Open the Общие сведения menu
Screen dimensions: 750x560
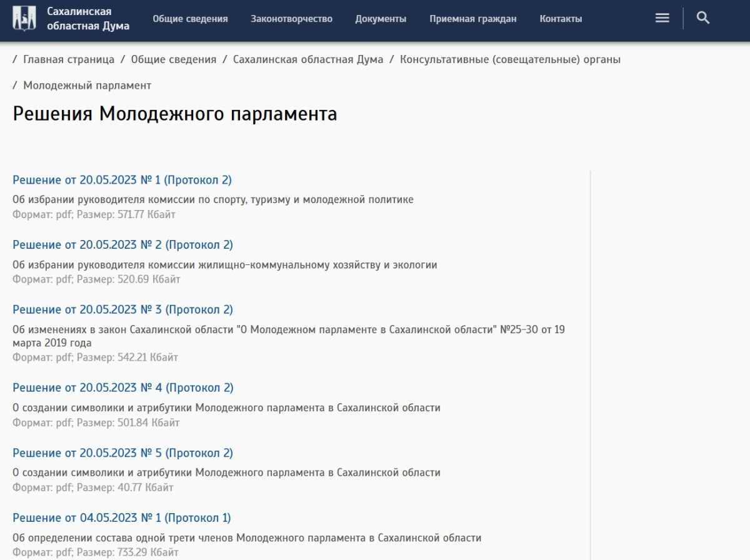[190, 19]
